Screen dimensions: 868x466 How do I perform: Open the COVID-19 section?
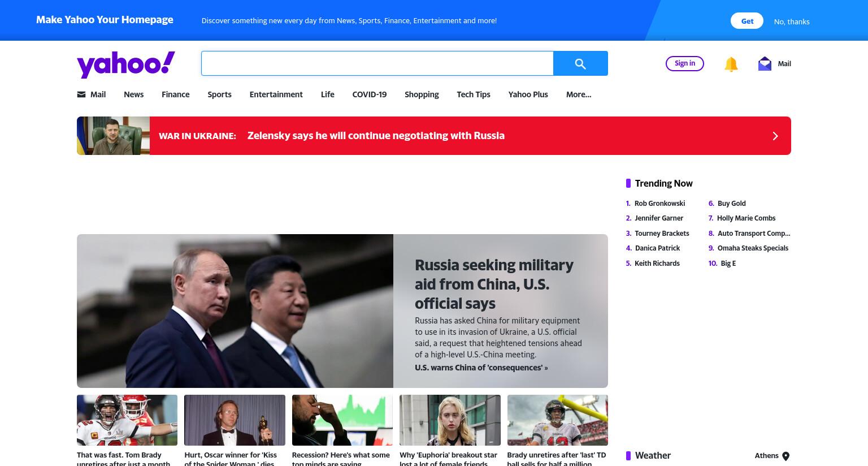tap(369, 94)
